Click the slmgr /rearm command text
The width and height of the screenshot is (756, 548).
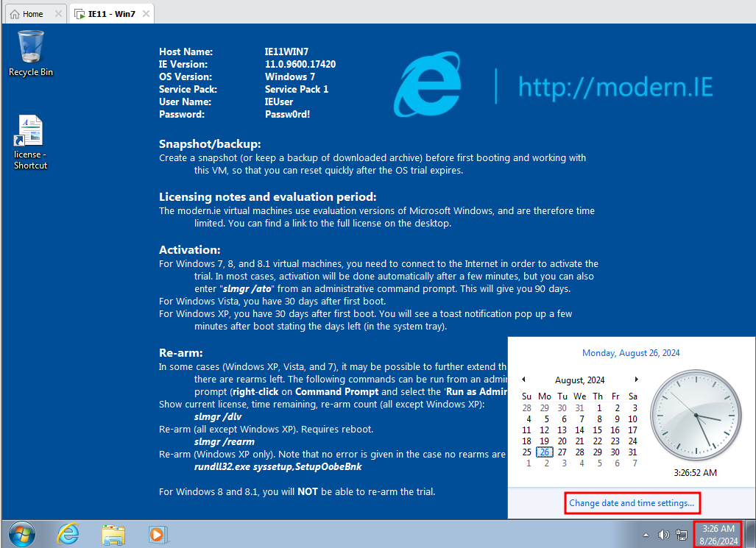click(x=225, y=441)
